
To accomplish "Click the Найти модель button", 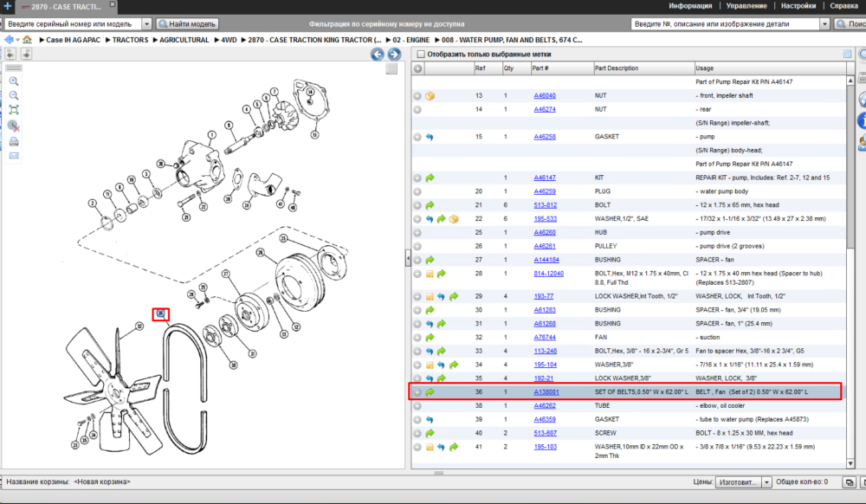I will coord(187,24).
